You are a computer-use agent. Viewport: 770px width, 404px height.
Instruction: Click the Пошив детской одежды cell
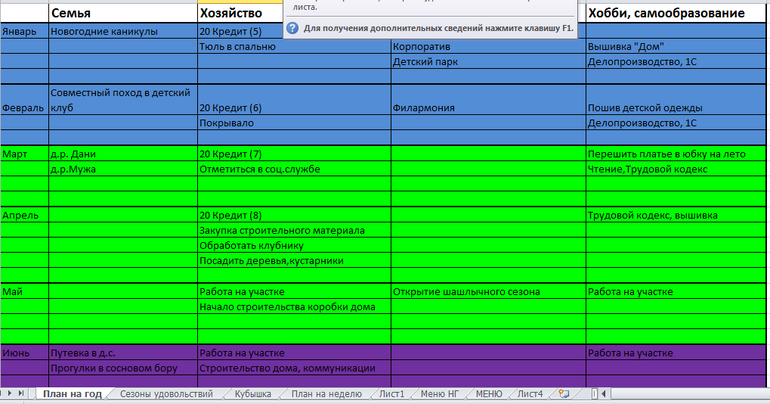coord(676,100)
